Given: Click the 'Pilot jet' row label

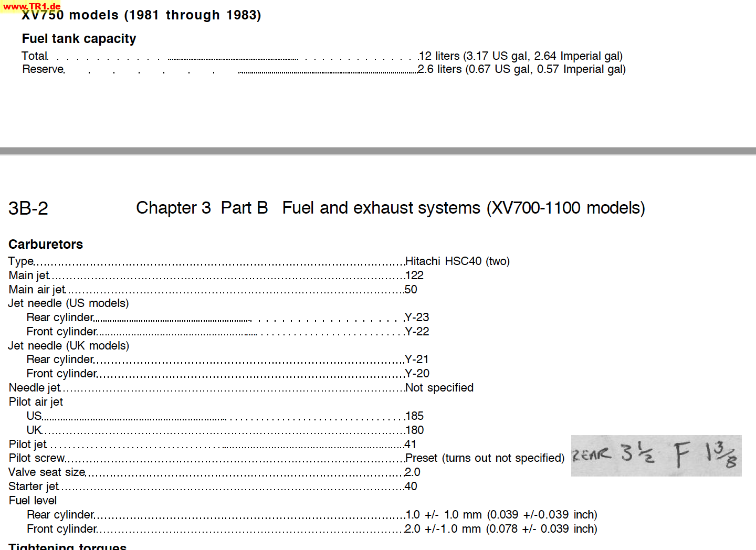Looking at the screenshot, I should 28,445.
